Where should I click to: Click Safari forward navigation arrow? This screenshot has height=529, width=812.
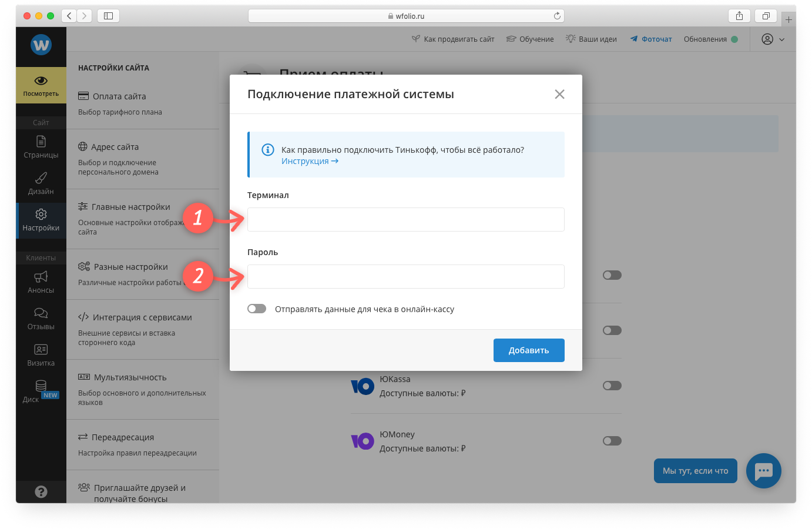(85, 16)
